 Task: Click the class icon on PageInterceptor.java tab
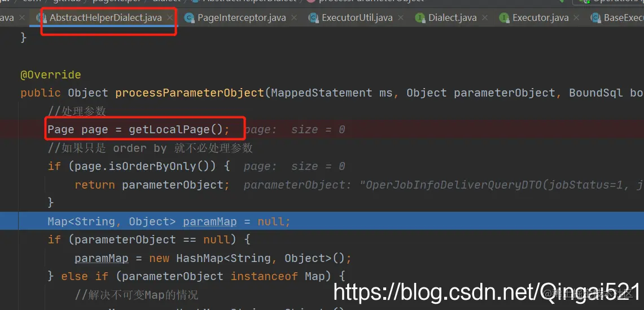pyautogui.click(x=189, y=18)
